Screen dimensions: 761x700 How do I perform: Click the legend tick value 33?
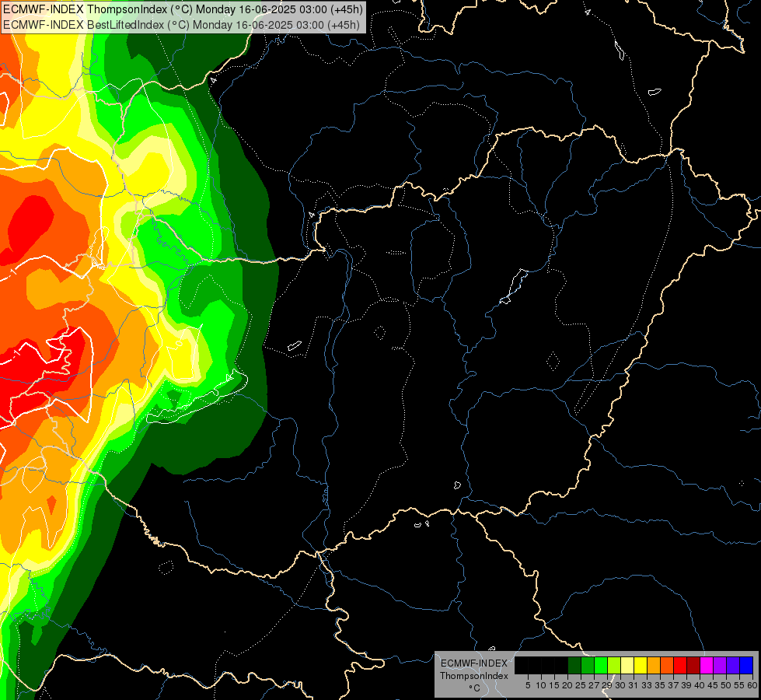(x=647, y=685)
